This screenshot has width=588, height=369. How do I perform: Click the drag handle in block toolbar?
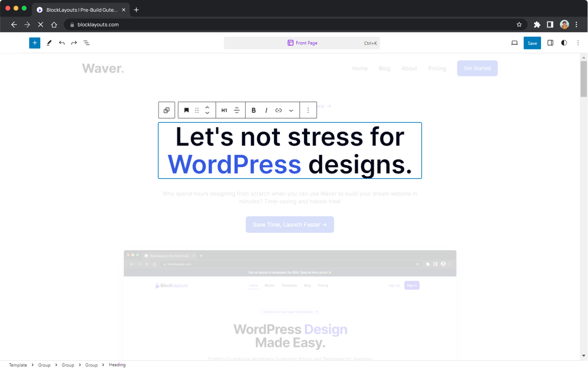coord(197,110)
